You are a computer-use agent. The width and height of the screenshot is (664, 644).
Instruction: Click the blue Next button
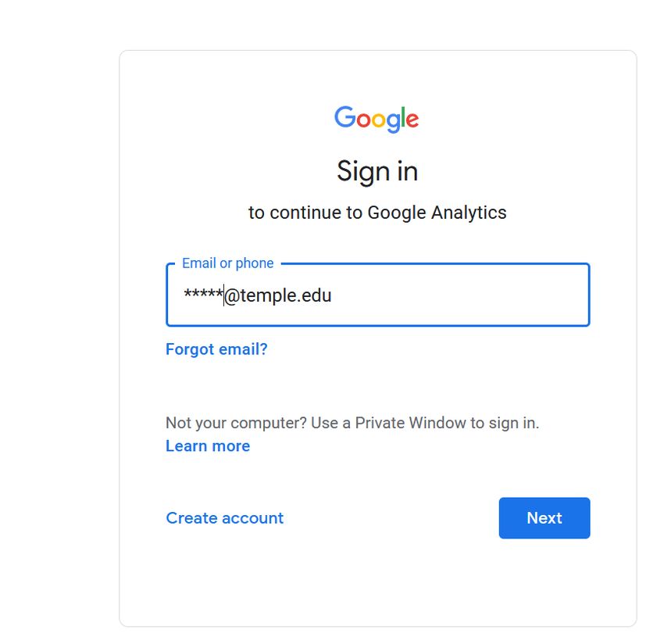[x=544, y=518]
